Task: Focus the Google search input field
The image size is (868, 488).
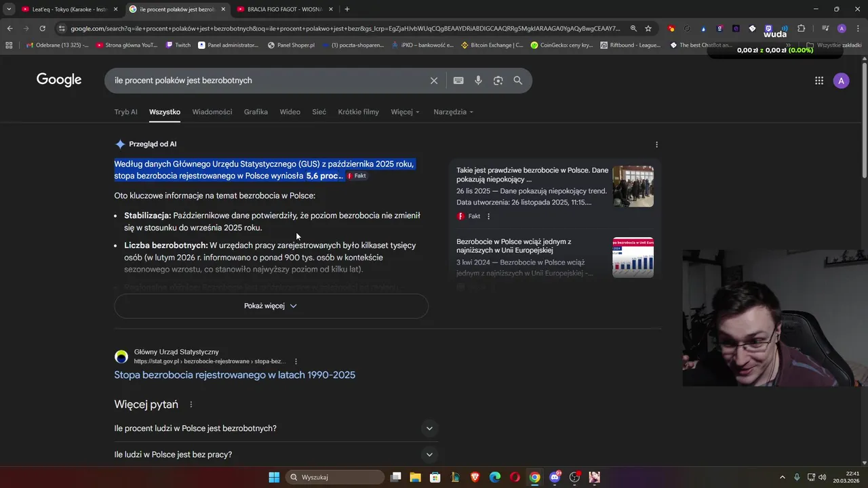Action: click(x=268, y=81)
